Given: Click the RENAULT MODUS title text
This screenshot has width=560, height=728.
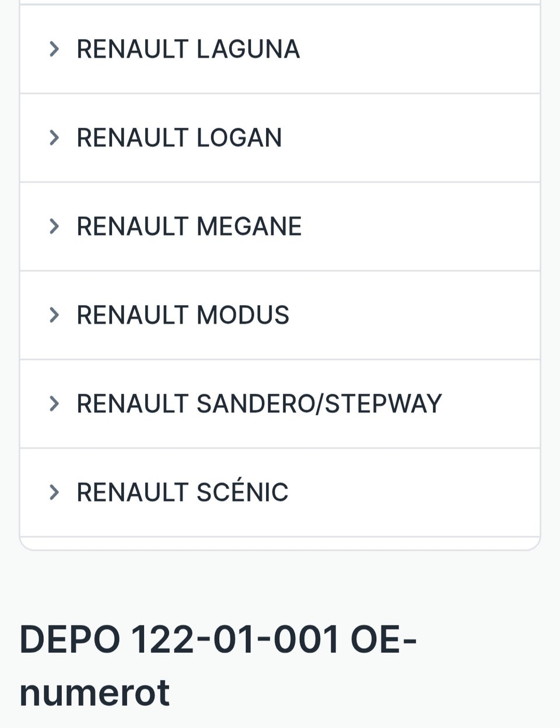Looking at the screenshot, I should (183, 315).
